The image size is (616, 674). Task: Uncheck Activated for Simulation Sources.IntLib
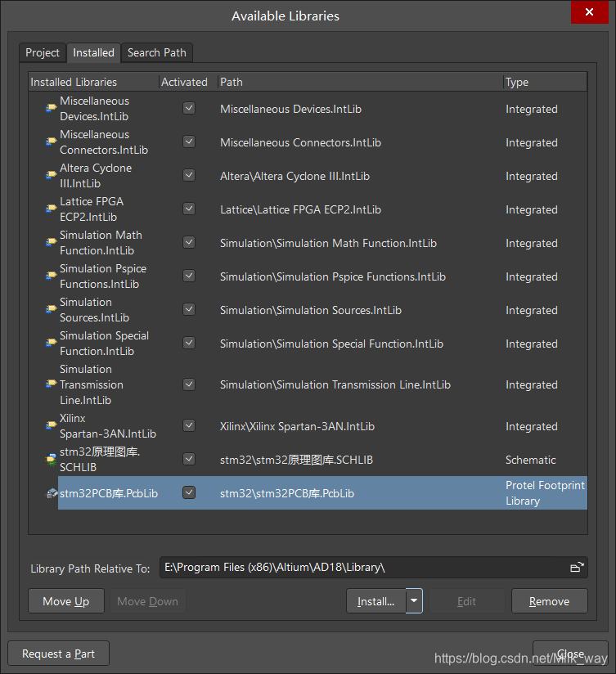(x=189, y=309)
